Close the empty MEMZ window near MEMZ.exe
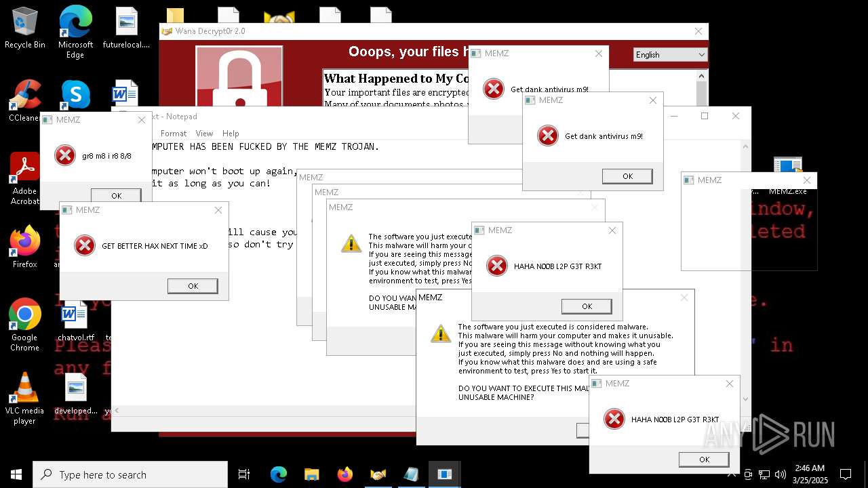 [x=806, y=180]
